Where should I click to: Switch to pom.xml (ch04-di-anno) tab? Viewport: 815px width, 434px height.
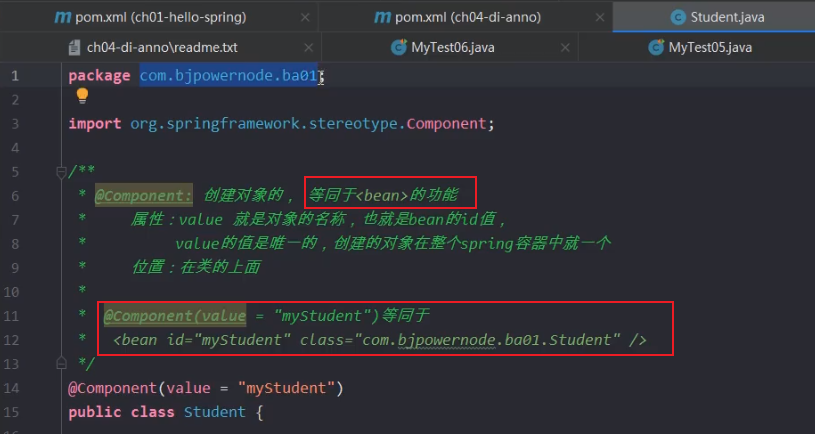click(x=466, y=17)
